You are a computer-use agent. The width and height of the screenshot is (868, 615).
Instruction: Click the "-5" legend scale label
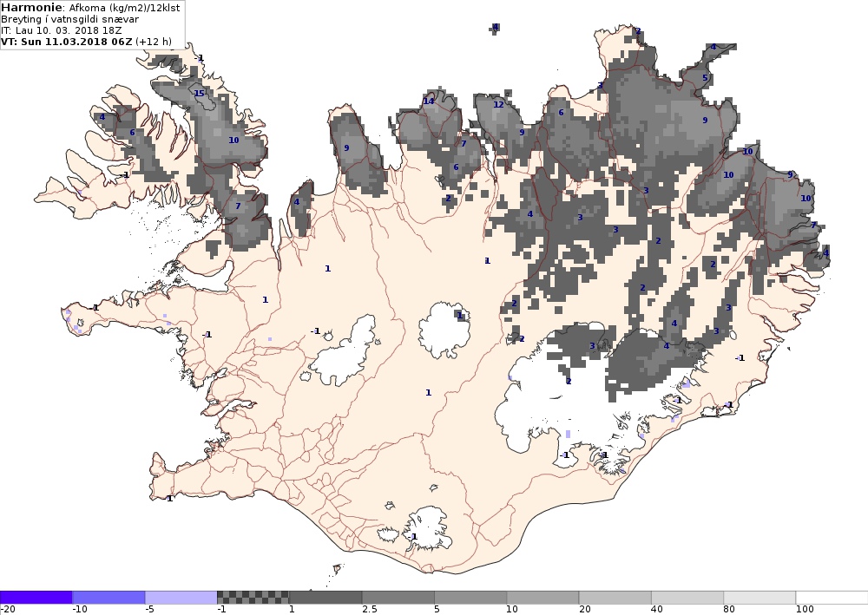[x=149, y=610]
